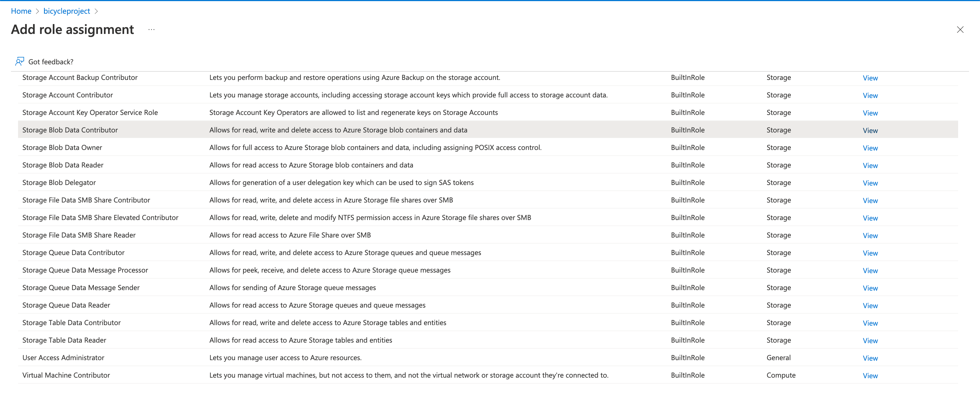Select Storage File Data SMB Share Reader
Viewport: 980px width, 405px height.
79,235
